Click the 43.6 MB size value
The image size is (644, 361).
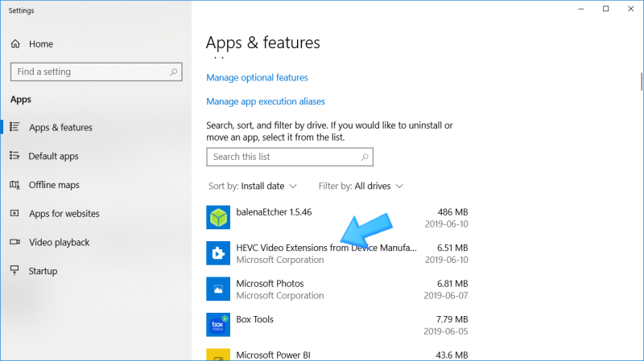point(452,355)
